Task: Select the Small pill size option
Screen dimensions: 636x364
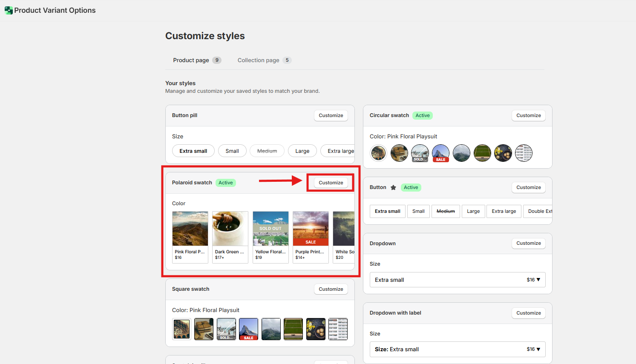Action: pyautogui.click(x=232, y=151)
